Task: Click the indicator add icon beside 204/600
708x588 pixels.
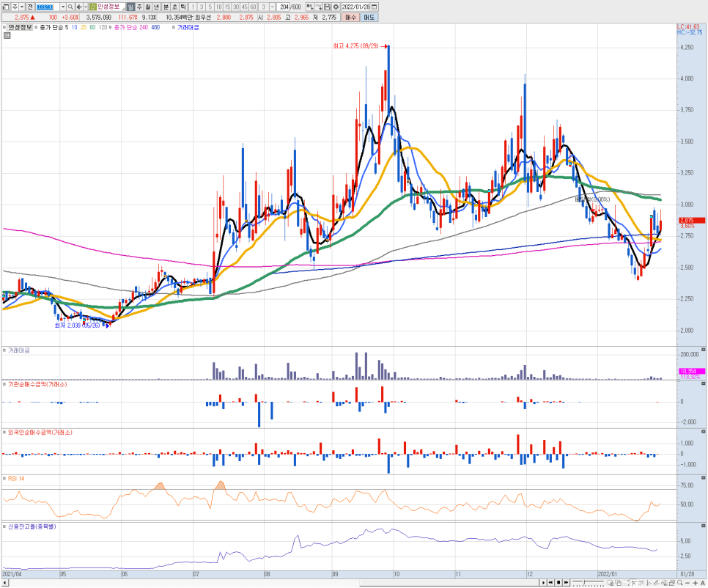Action: (x=310, y=7)
